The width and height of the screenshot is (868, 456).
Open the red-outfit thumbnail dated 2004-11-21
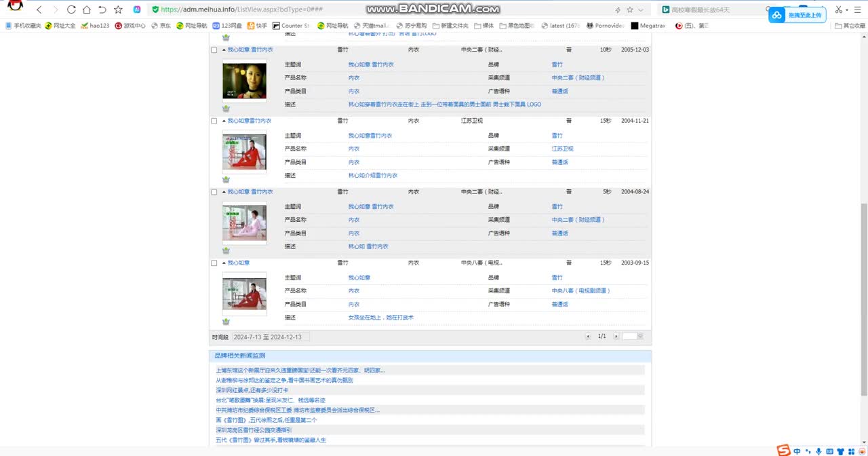point(244,152)
